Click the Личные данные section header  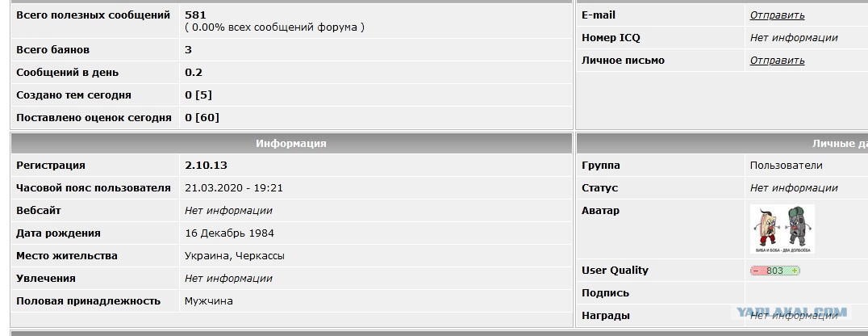tap(723, 144)
